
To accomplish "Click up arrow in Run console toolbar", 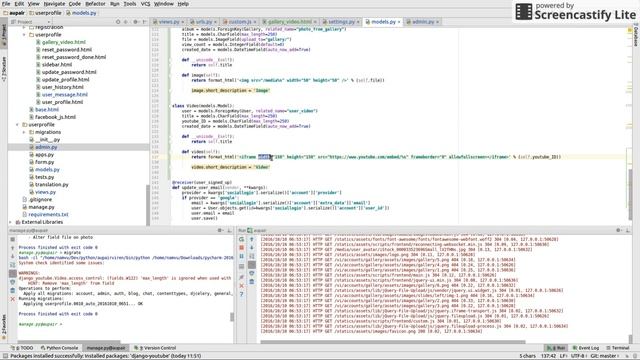I will (x=252, y=239).
